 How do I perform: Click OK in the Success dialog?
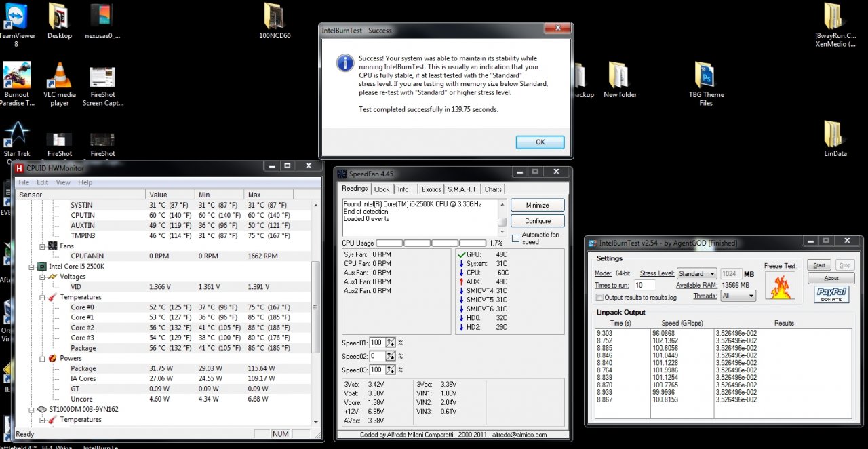pyautogui.click(x=540, y=142)
